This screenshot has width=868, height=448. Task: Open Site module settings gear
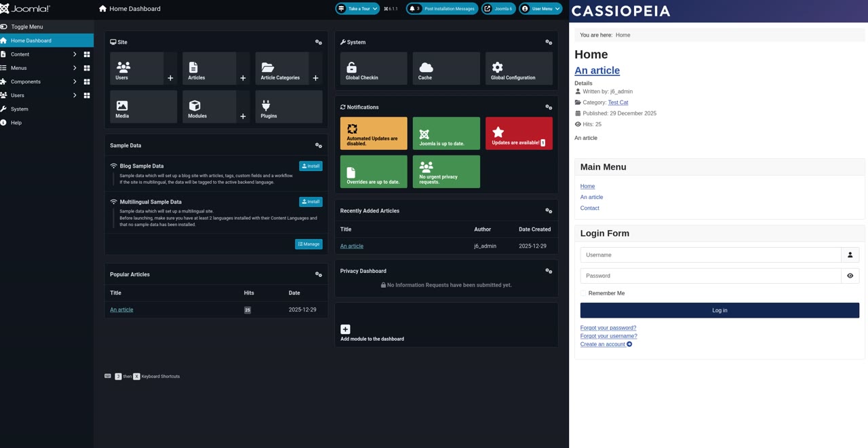(x=319, y=42)
